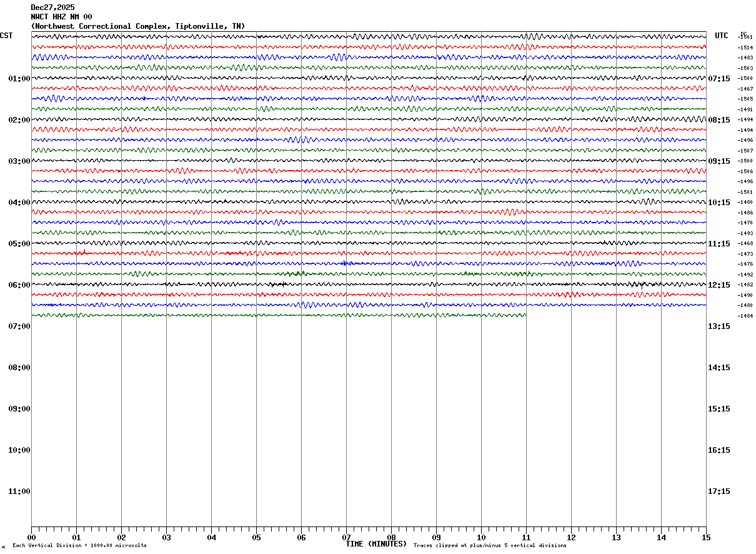756x554 pixels.
Task: Click minute tick label 03 on bottom axis
Action: [166, 538]
